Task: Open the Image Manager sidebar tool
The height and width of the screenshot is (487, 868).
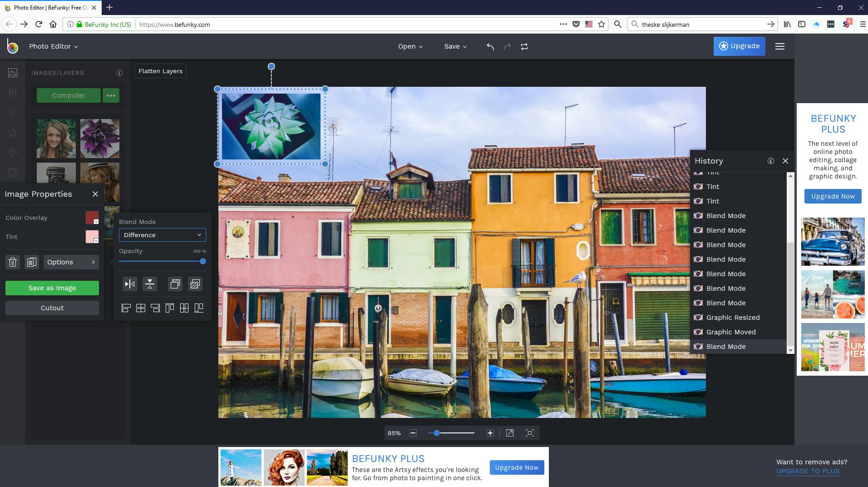Action: point(13,73)
